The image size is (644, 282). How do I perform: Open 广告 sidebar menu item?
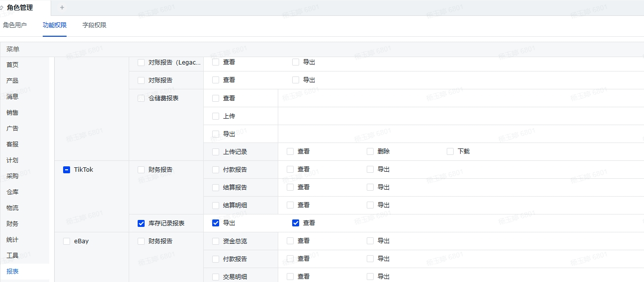point(12,129)
